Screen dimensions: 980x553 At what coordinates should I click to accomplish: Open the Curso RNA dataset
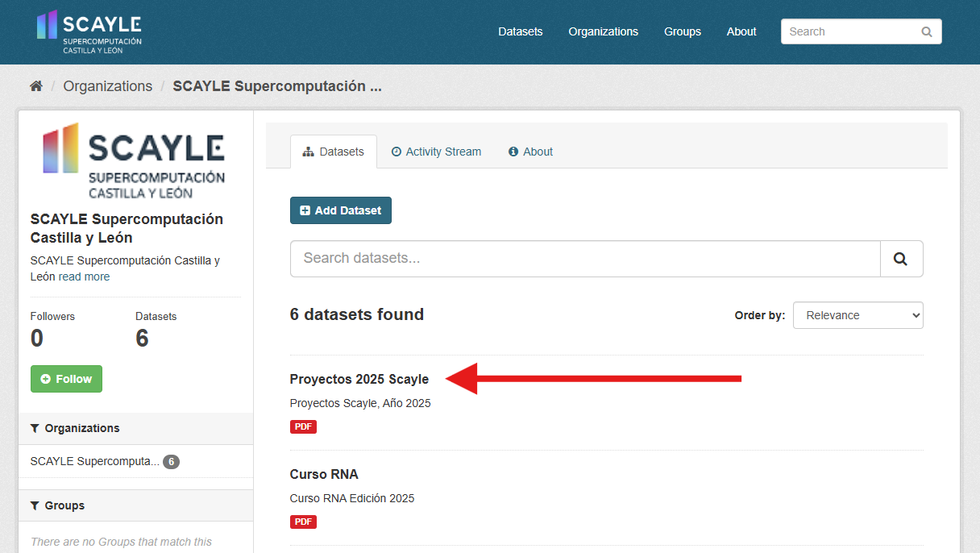[x=324, y=474]
